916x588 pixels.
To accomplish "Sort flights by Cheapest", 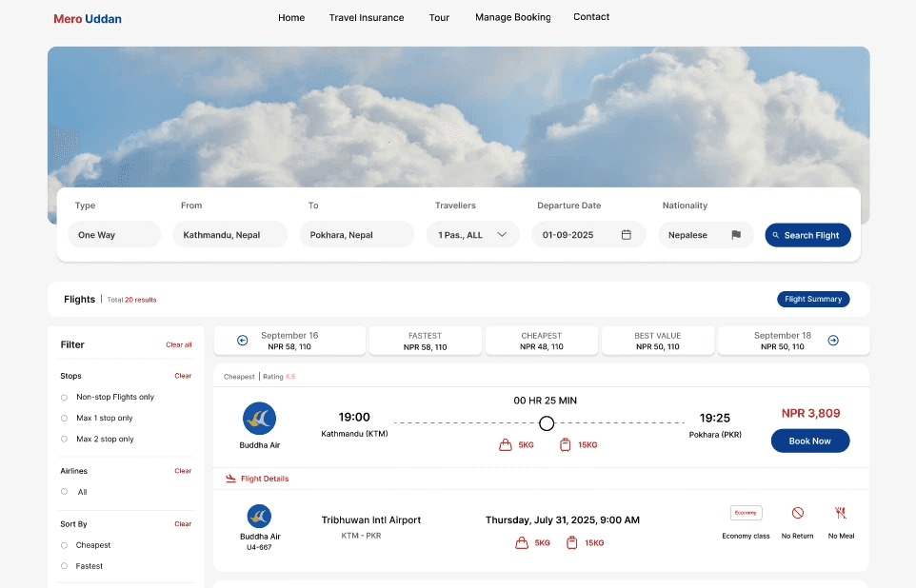I will (x=64, y=545).
